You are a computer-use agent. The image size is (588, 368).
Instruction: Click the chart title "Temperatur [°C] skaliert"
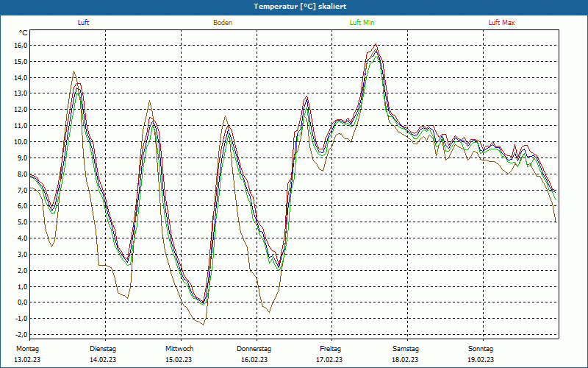click(300, 7)
